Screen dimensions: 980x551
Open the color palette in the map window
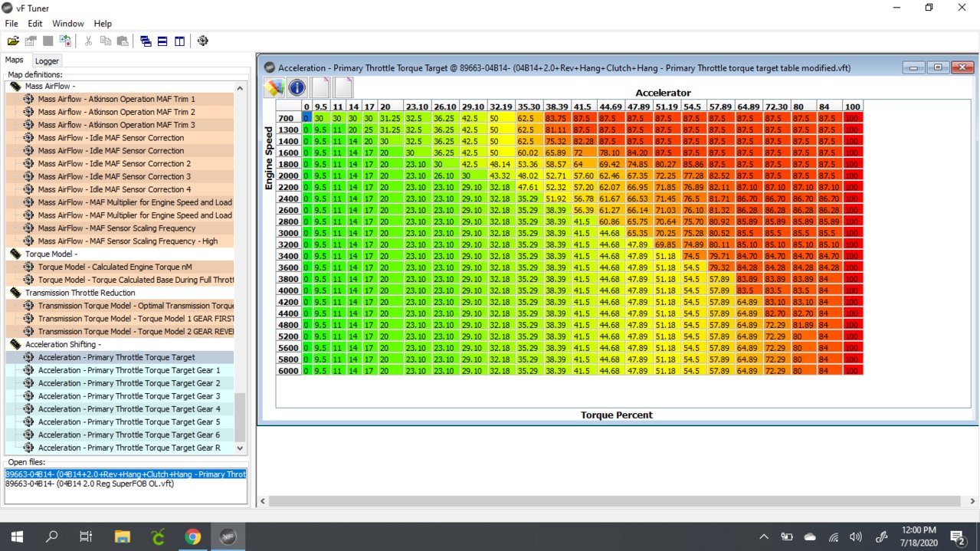point(274,87)
